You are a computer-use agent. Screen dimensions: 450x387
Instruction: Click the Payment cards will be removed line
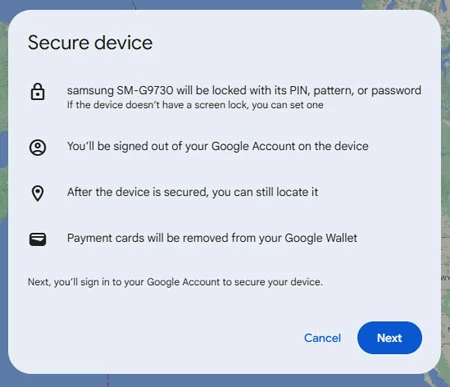pyautogui.click(x=212, y=238)
